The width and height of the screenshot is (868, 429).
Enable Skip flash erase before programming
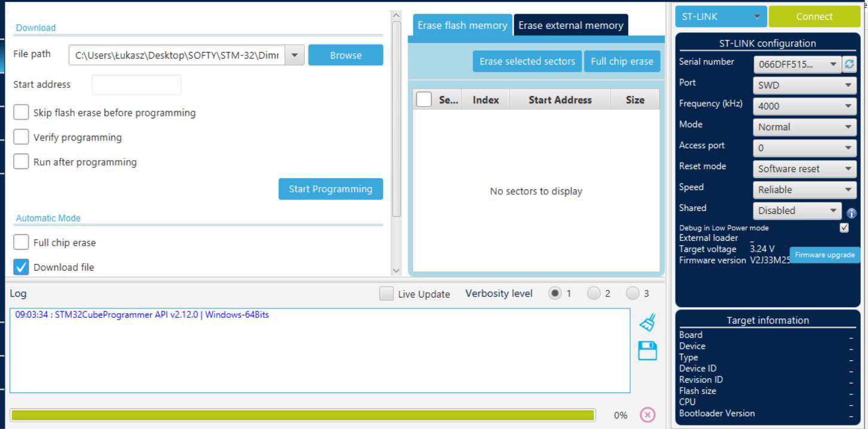tap(21, 112)
